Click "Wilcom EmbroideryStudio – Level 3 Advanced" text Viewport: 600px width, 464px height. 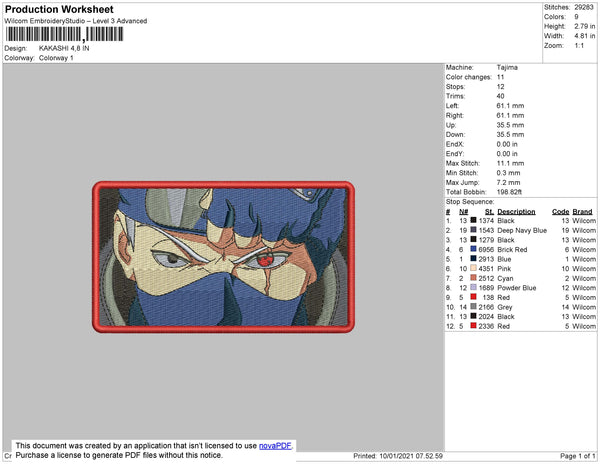pyautogui.click(x=76, y=21)
